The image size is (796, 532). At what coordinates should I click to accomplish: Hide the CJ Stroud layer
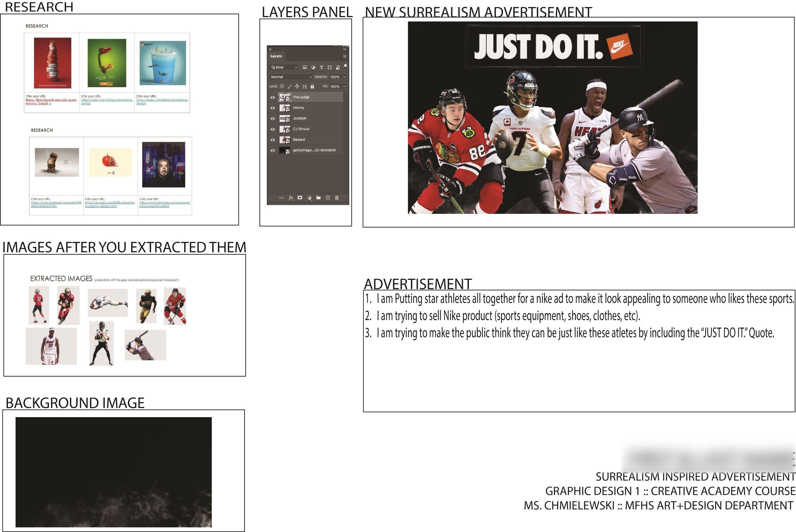[273, 129]
